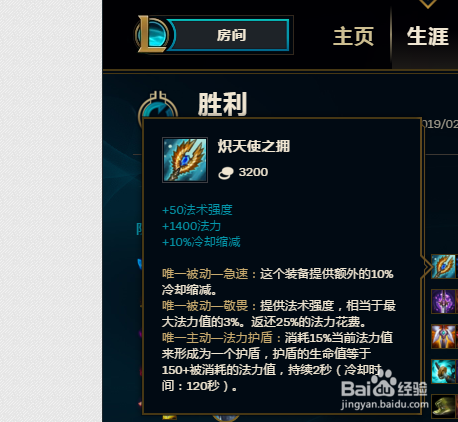Select the winged orange sword item icon
Viewport: 458px width, 422px height.
[444, 336]
